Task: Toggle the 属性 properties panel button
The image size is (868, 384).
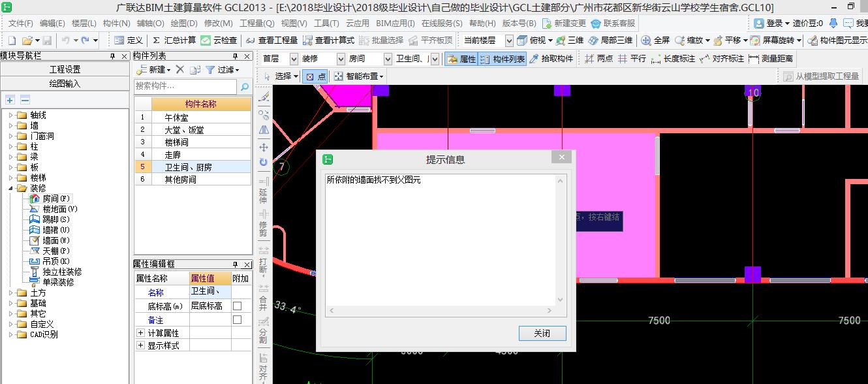Action: tap(461, 59)
